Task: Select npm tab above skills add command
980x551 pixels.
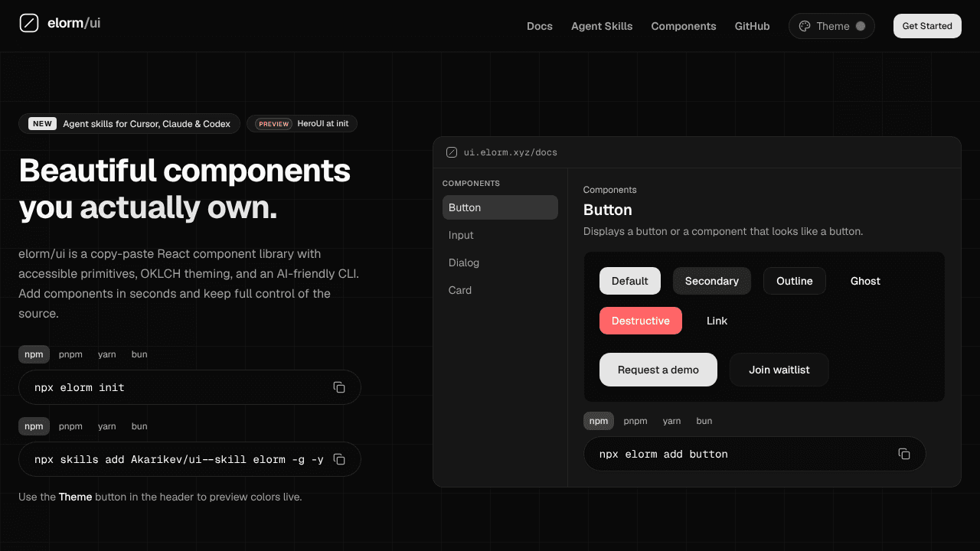Action: pyautogui.click(x=34, y=426)
